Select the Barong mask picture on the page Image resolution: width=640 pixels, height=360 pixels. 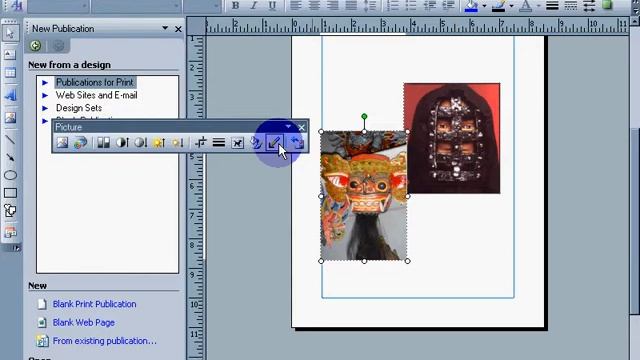pos(364,196)
